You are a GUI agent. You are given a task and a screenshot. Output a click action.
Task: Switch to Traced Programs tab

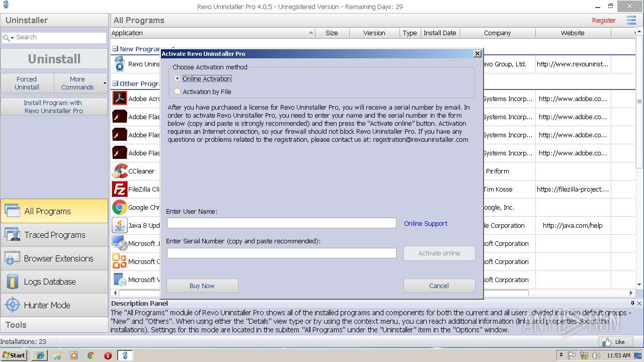[54, 234]
